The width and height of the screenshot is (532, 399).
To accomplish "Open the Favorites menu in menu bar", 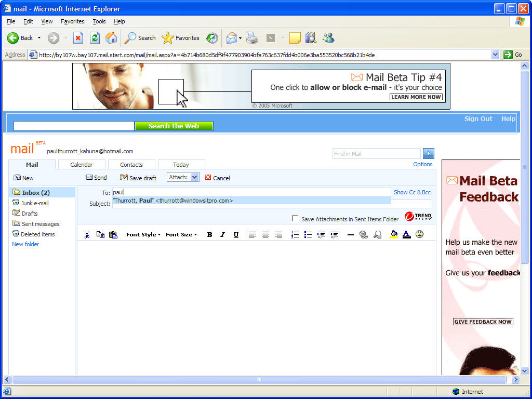I will (x=72, y=21).
